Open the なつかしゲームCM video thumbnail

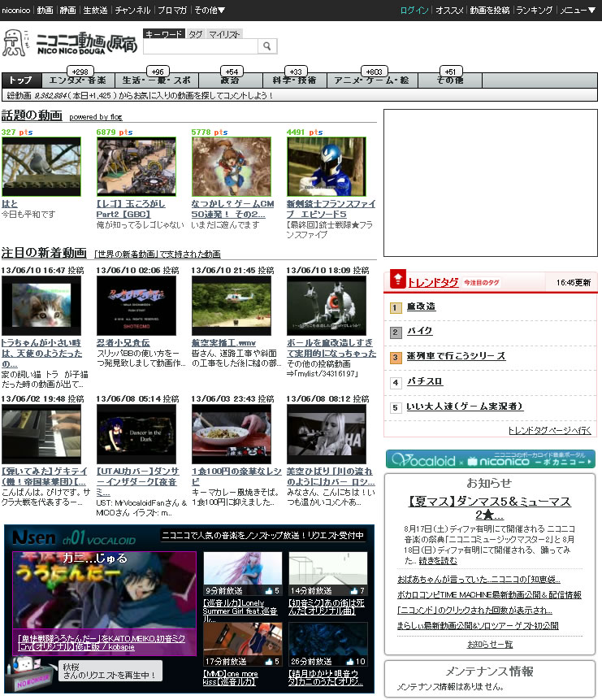pos(232,167)
